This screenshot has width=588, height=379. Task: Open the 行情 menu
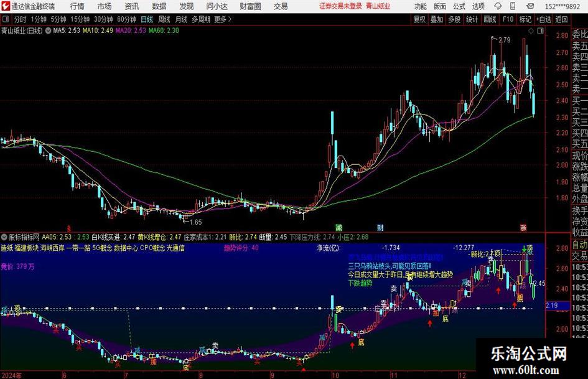pos(77,6)
